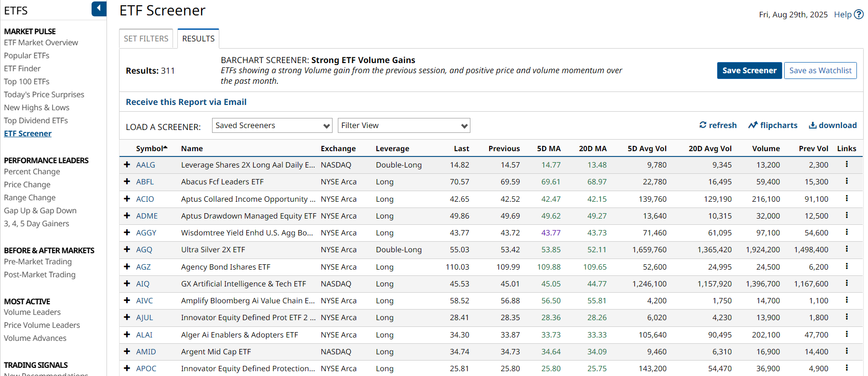The width and height of the screenshot is (868, 376).
Task: Sort by the Last column header
Action: 461,148
